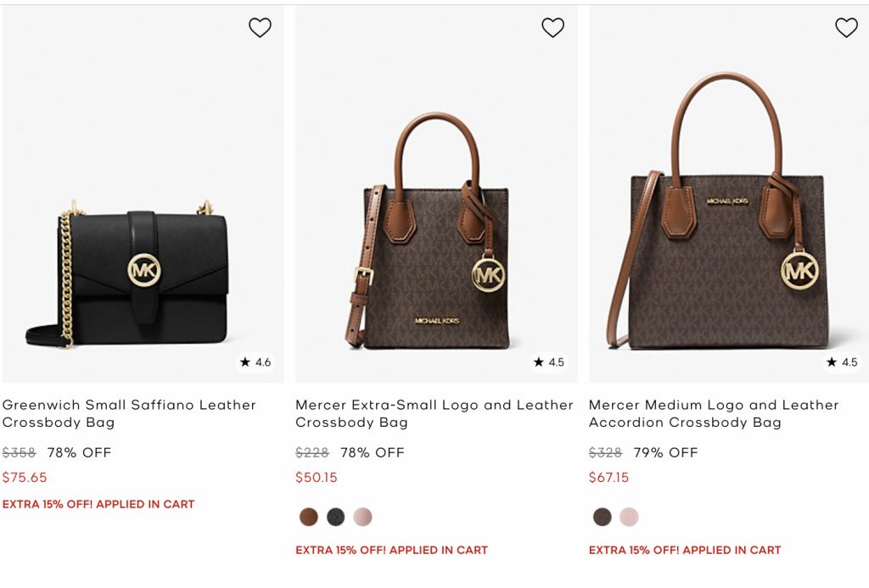This screenshot has height=588, width=869.
Task: Open star rating on Mercer Extra-Small bag
Action: 548,362
